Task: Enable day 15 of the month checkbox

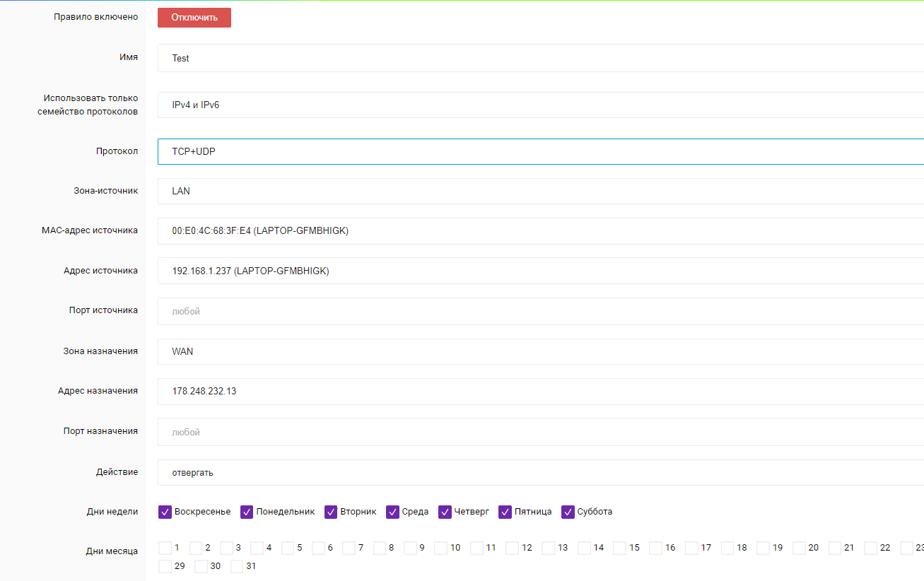Action: 620,548
